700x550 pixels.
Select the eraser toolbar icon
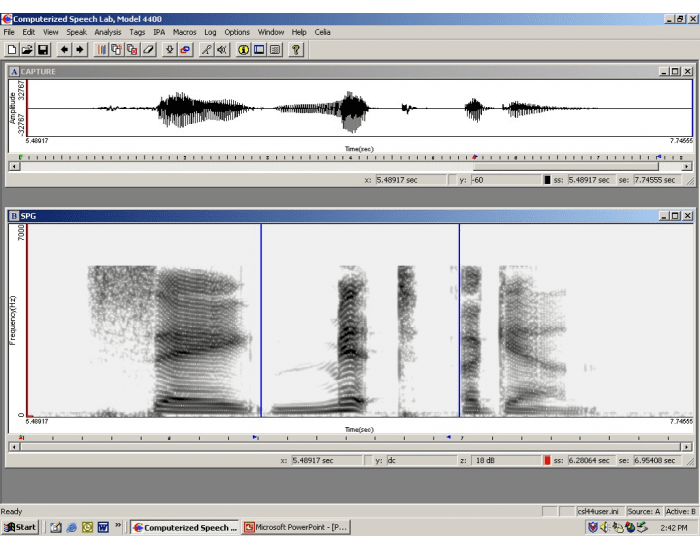click(x=148, y=50)
